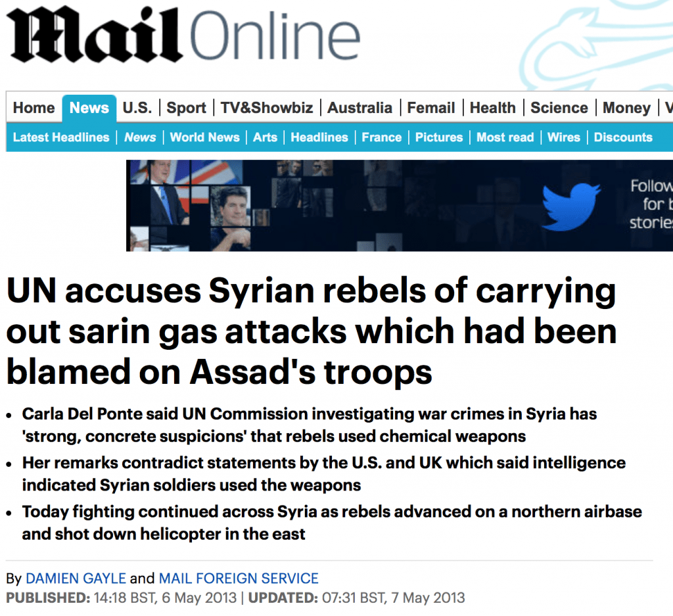Select World News in the sub-navigation

204,137
